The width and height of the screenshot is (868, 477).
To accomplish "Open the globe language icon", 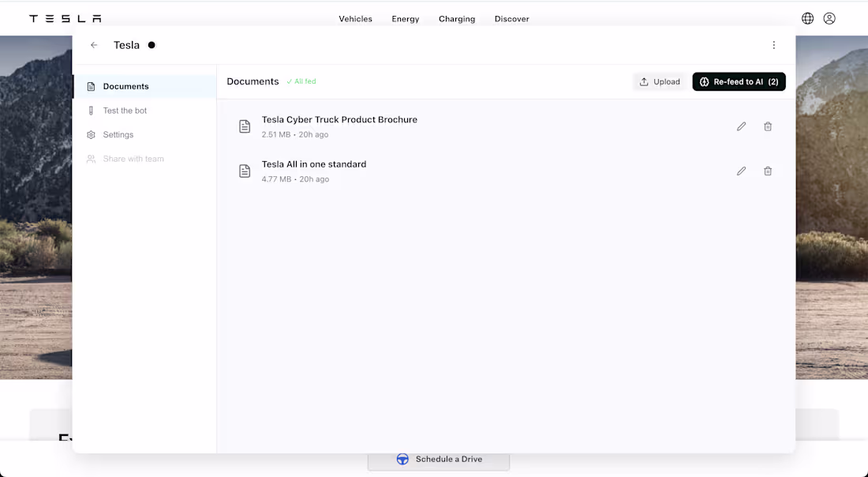I will click(807, 17).
